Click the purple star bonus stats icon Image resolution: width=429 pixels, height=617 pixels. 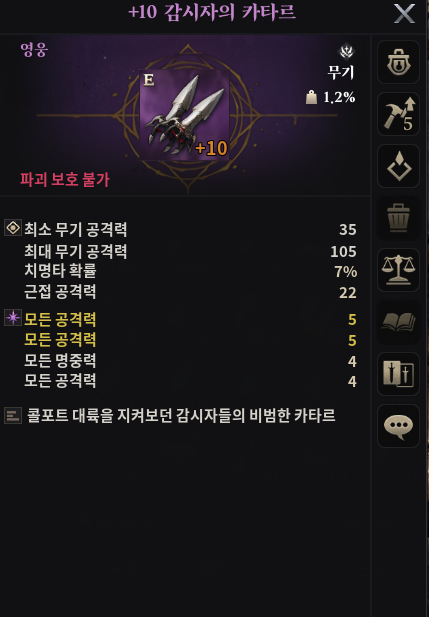13,318
